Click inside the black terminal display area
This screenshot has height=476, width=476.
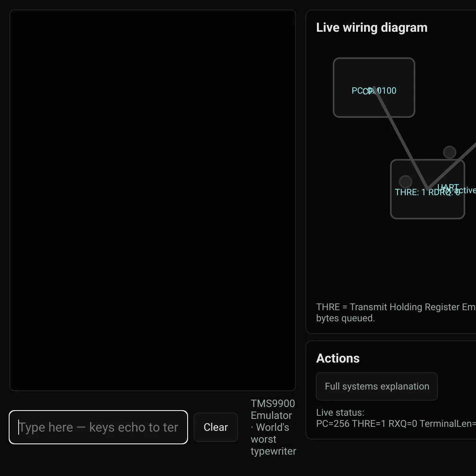click(153, 200)
